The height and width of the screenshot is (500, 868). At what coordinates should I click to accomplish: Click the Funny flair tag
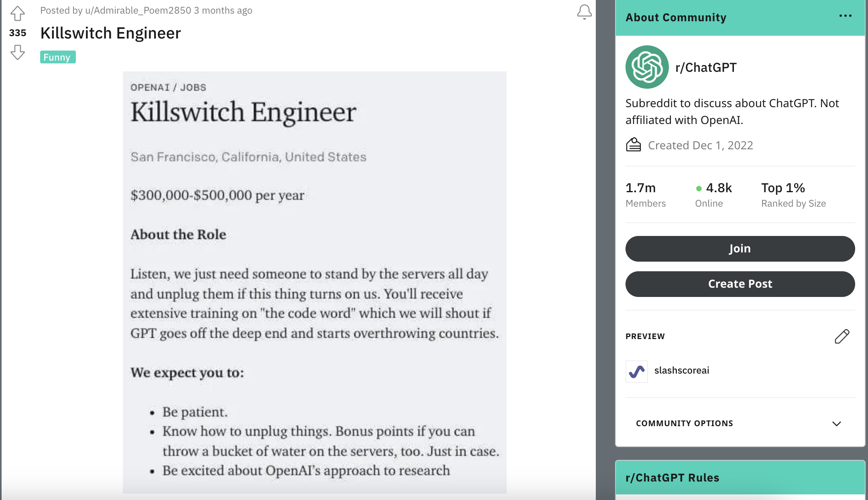pyautogui.click(x=58, y=57)
